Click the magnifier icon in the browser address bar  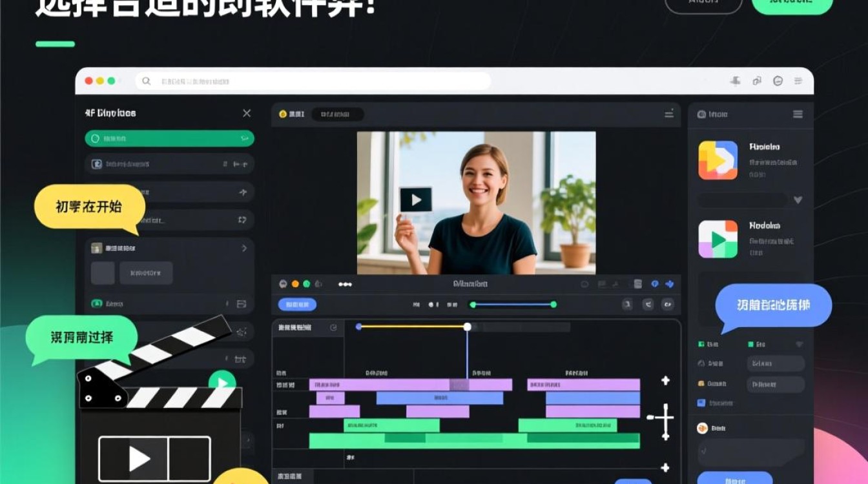pos(147,81)
